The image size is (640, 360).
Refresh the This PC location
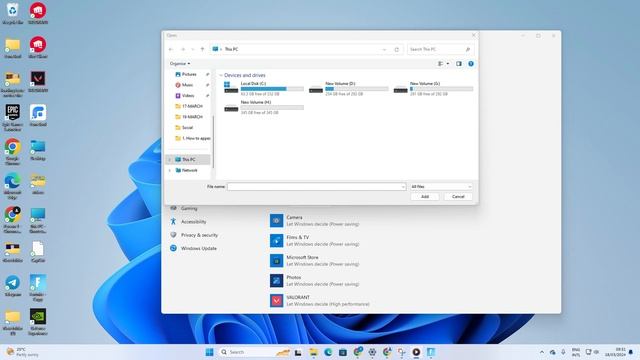(x=396, y=49)
